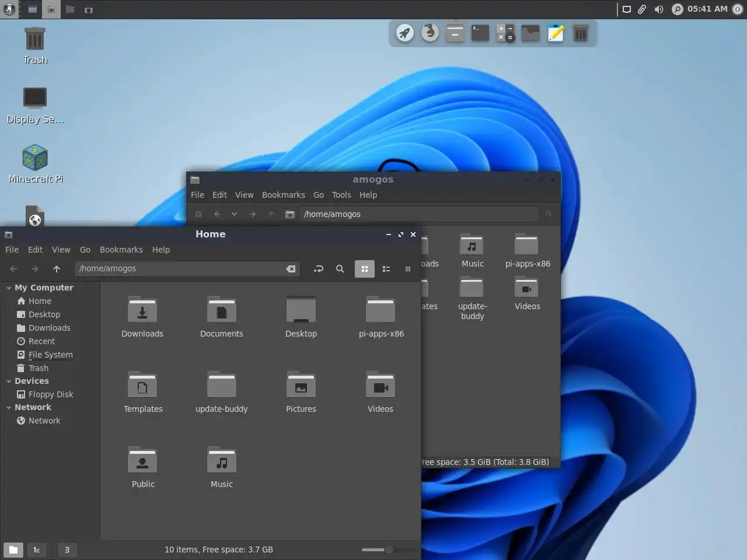747x560 pixels.
Task: Launch Firefox from the dock
Action: tap(430, 33)
